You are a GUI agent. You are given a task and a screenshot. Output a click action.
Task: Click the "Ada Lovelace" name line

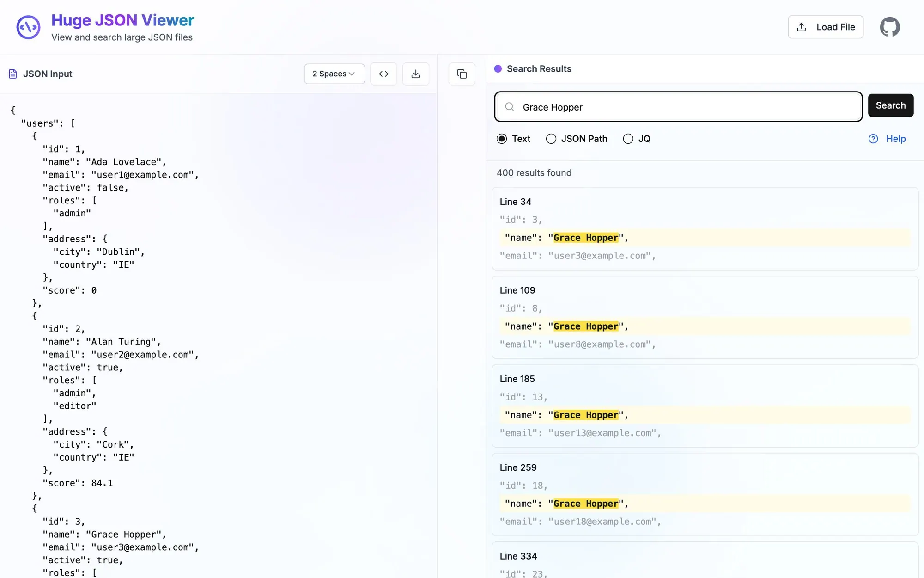104,162
